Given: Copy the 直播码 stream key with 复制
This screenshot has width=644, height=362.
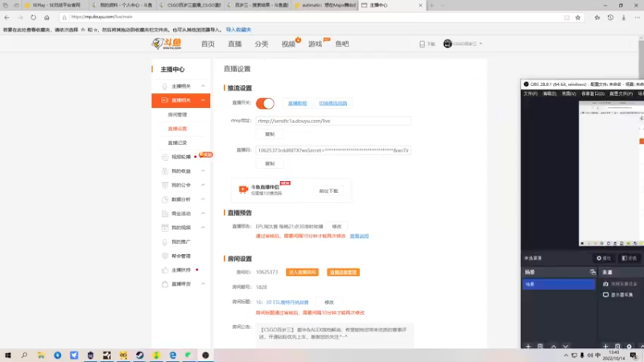Looking at the screenshot, I should [x=270, y=164].
